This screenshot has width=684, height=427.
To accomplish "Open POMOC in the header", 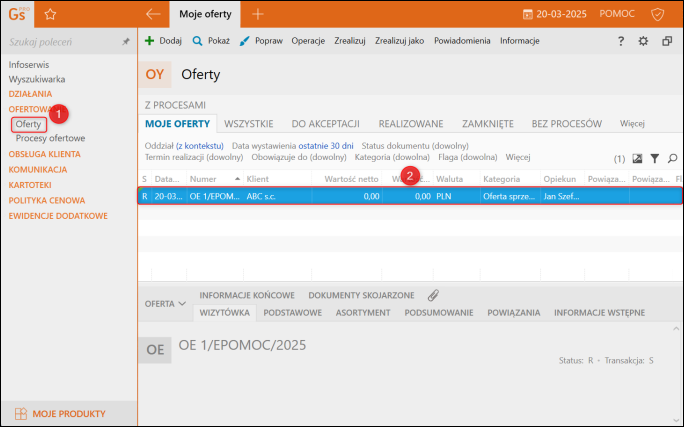I will [x=617, y=14].
